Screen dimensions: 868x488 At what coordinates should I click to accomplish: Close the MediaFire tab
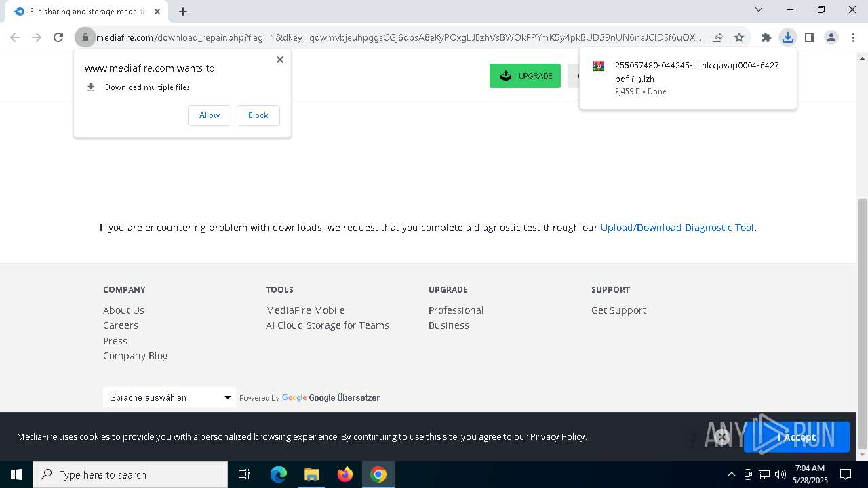click(x=157, y=12)
